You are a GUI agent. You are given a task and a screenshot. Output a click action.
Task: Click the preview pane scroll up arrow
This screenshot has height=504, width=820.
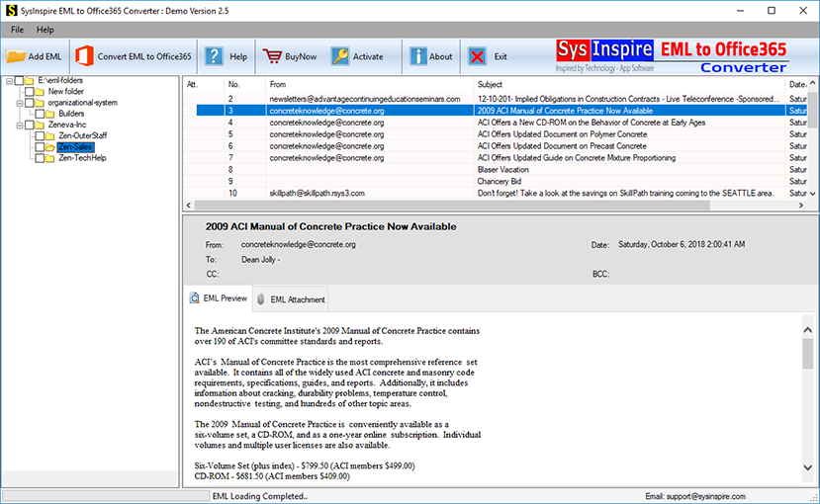pyautogui.click(x=807, y=330)
